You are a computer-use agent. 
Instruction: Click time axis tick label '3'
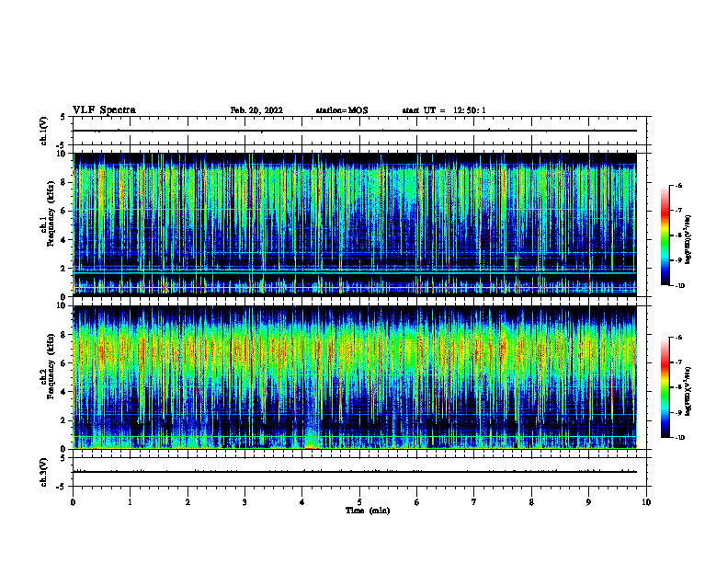(x=245, y=502)
